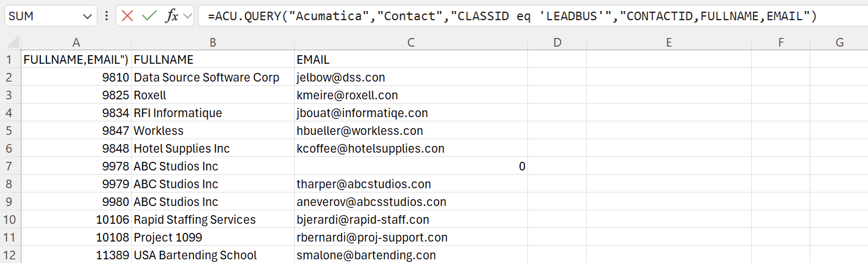Click the EMAIL header cell

coord(410,60)
